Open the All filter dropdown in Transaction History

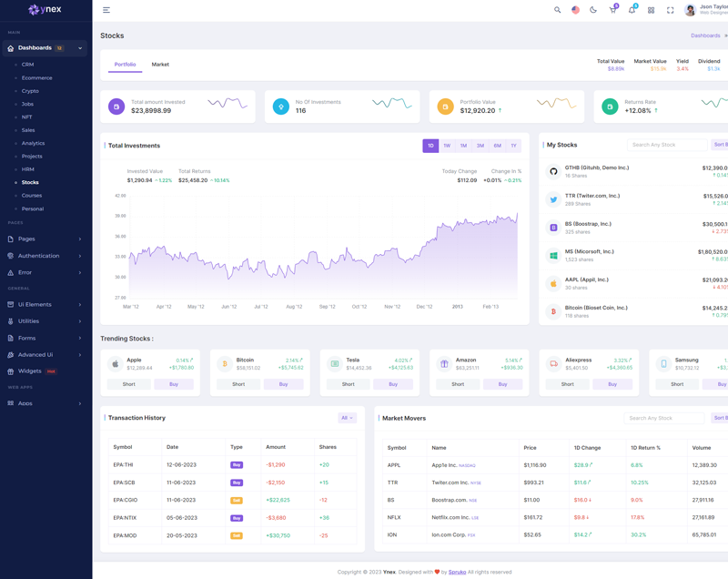point(347,418)
